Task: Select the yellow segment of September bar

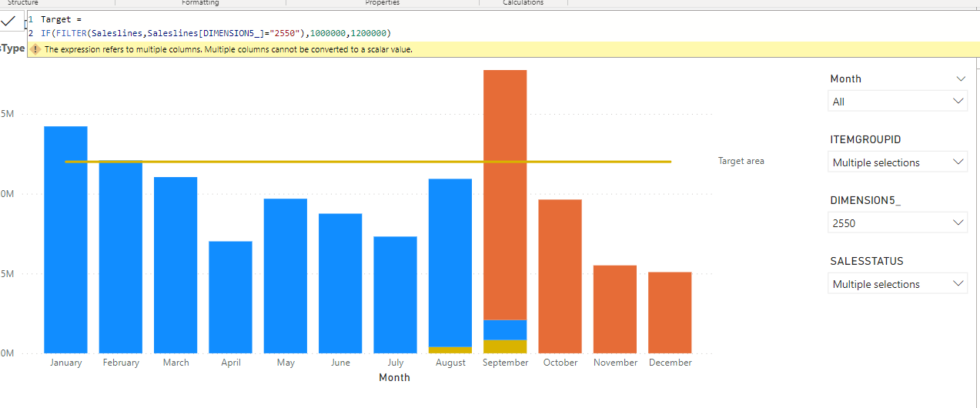Action: tap(505, 346)
